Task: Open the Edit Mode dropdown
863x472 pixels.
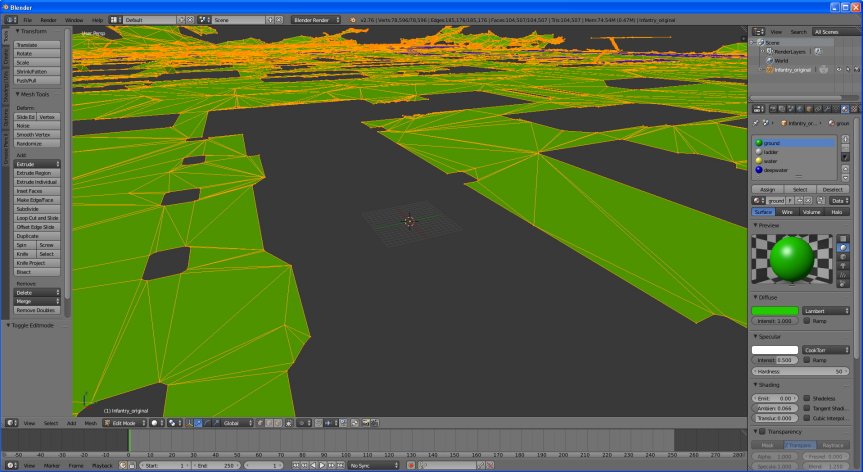Action: 125,423
